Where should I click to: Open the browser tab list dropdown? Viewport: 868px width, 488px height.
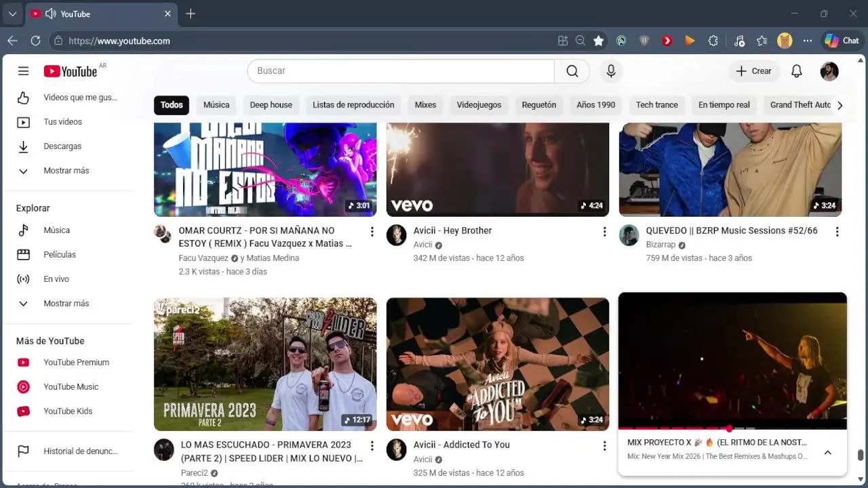click(12, 14)
